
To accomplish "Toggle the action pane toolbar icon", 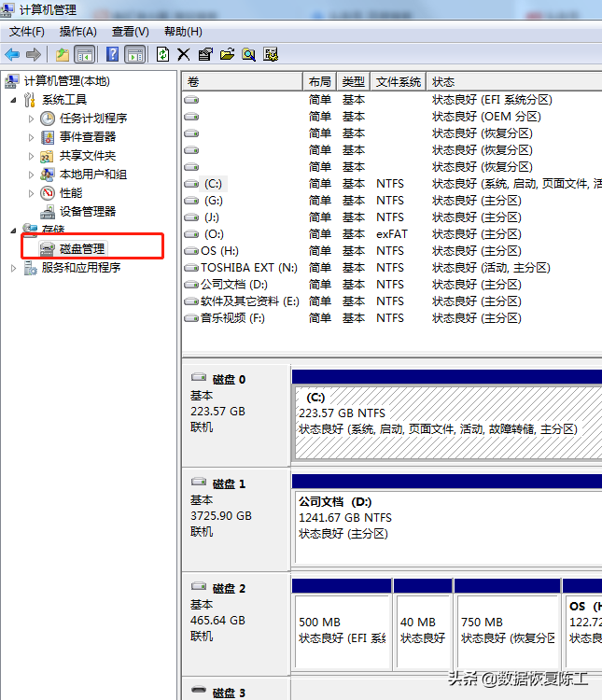I will (135, 54).
